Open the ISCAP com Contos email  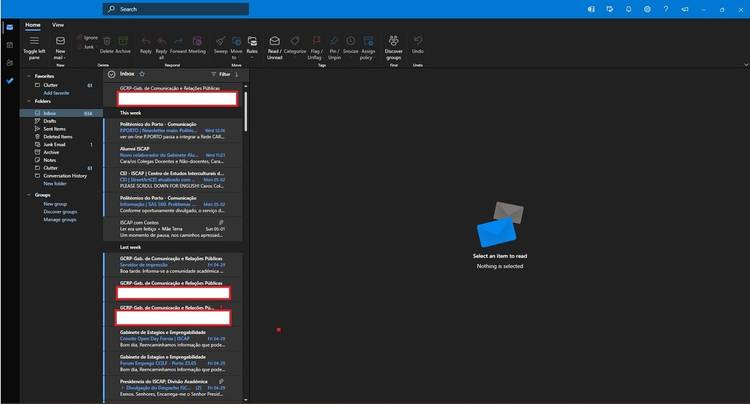click(173, 229)
